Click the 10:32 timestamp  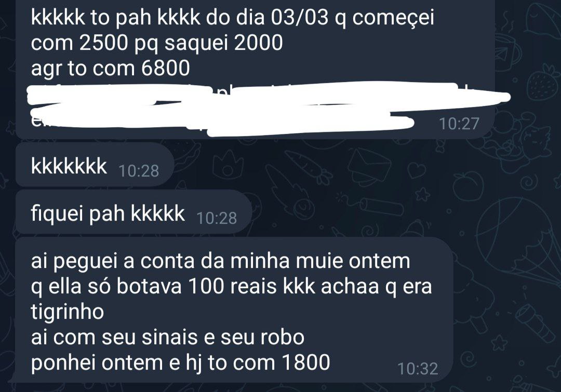click(418, 369)
